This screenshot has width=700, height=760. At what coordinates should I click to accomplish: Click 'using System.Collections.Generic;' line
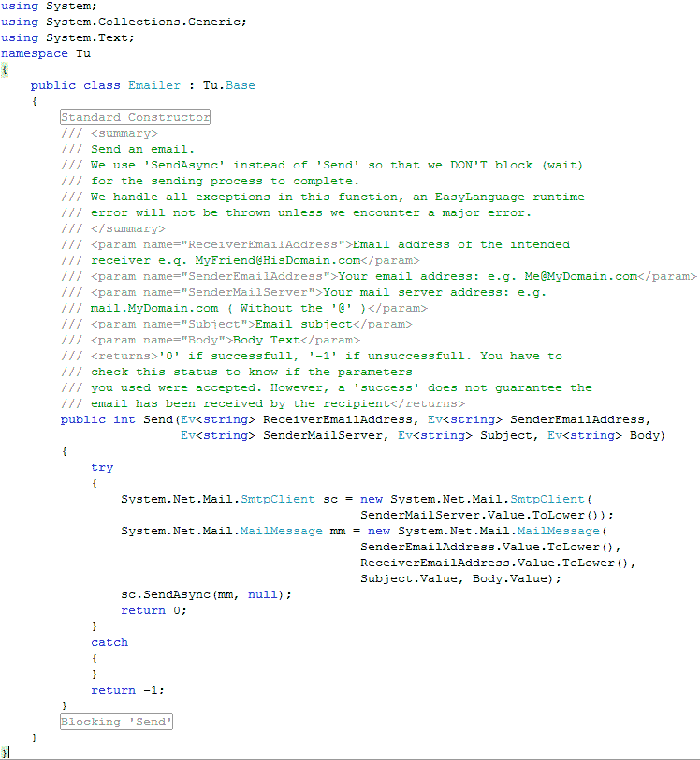124,22
